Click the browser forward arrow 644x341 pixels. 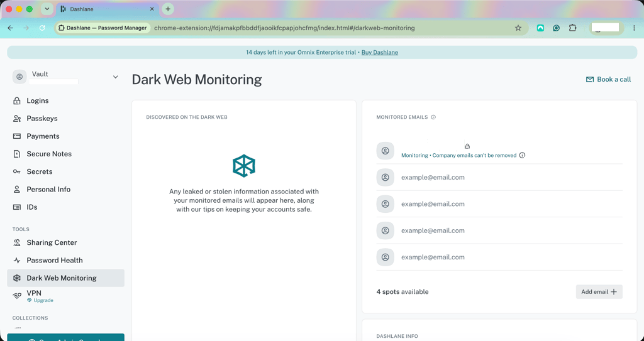point(26,28)
